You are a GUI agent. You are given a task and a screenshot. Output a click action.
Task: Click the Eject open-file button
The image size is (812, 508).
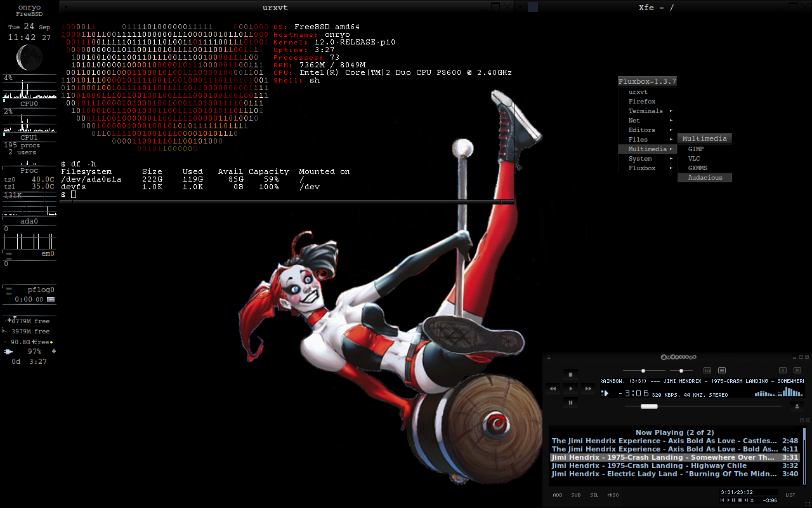tap(797, 406)
